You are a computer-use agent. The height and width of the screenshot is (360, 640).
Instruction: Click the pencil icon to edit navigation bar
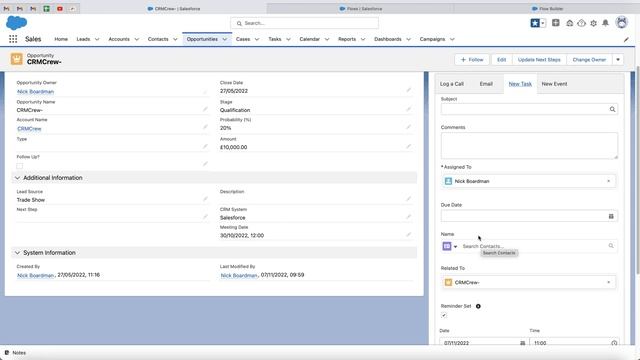626,40
